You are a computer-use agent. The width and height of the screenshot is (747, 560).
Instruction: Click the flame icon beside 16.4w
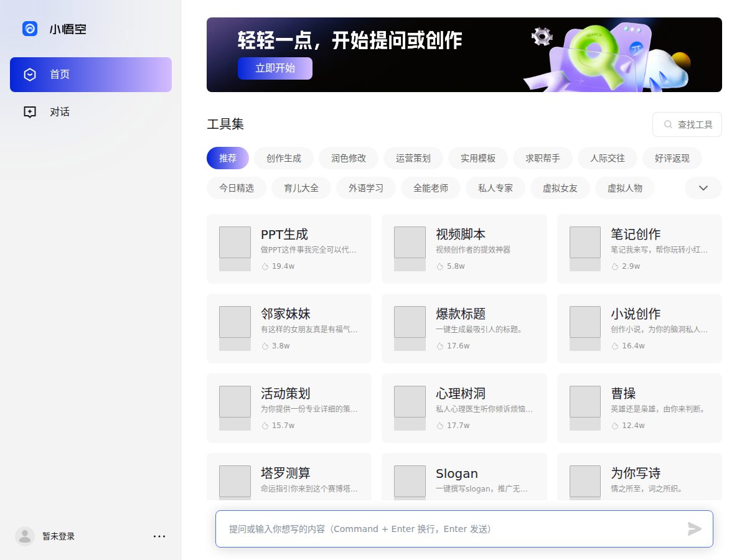coord(615,346)
